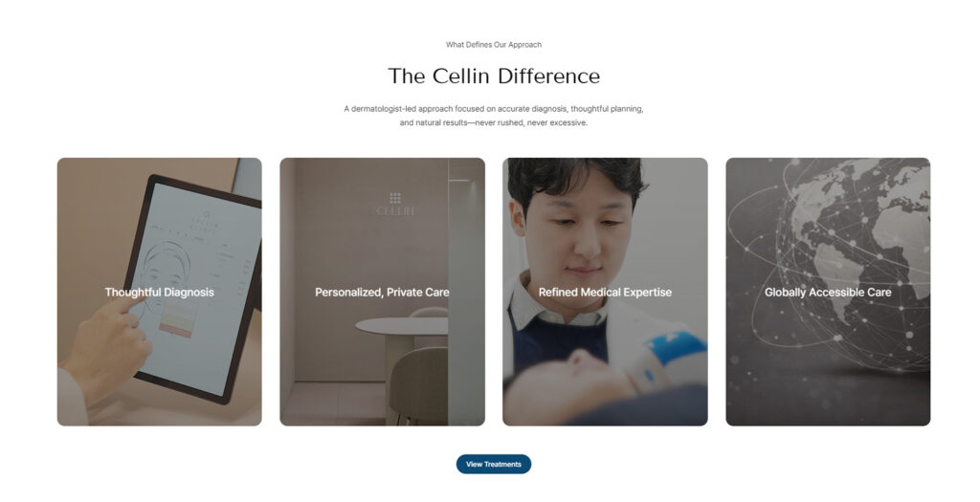Choose the Globally Accessible Care label

point(828,293)
